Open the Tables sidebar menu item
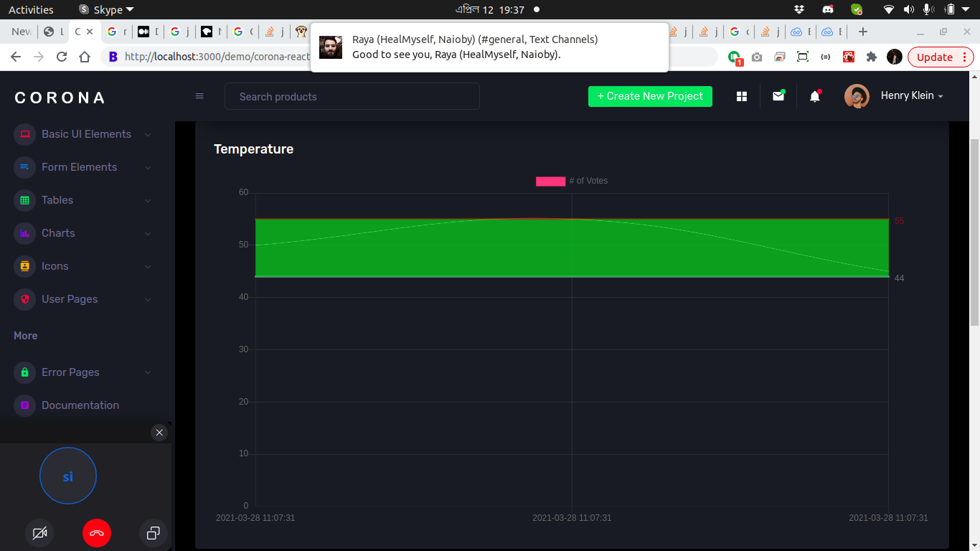The width and height of the screenshot is (980, 551). point(57,200)
